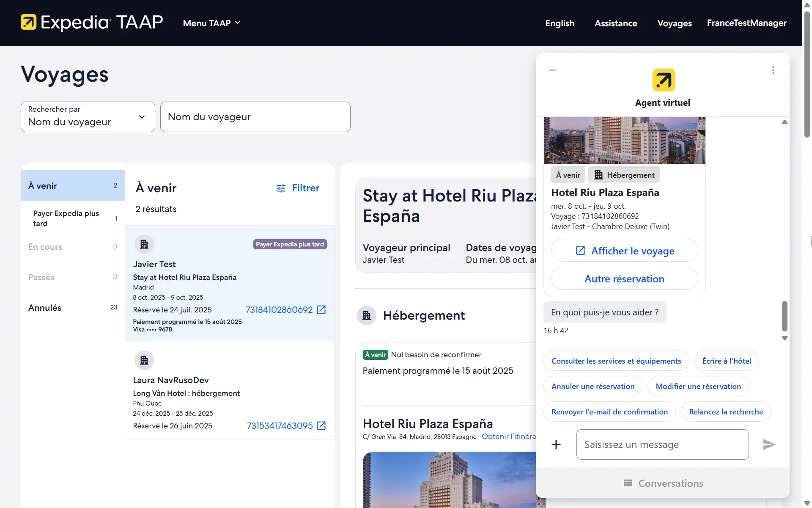The height and width of the screenshot is (508, 812).
Task: Click the open-in-new icon on Afficher le voyage
Action: coord(581,251)
